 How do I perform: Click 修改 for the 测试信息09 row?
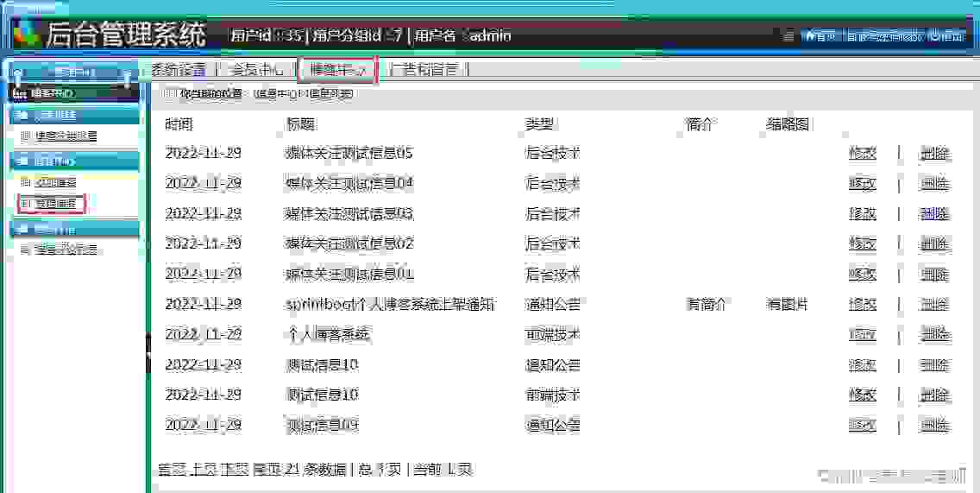[863, 426]
